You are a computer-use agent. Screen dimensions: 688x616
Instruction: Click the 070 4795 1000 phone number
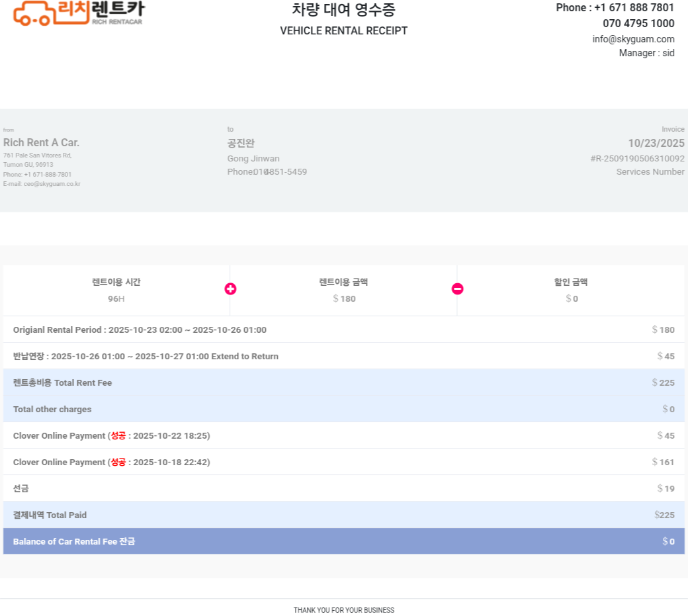(x=638, y=24)
